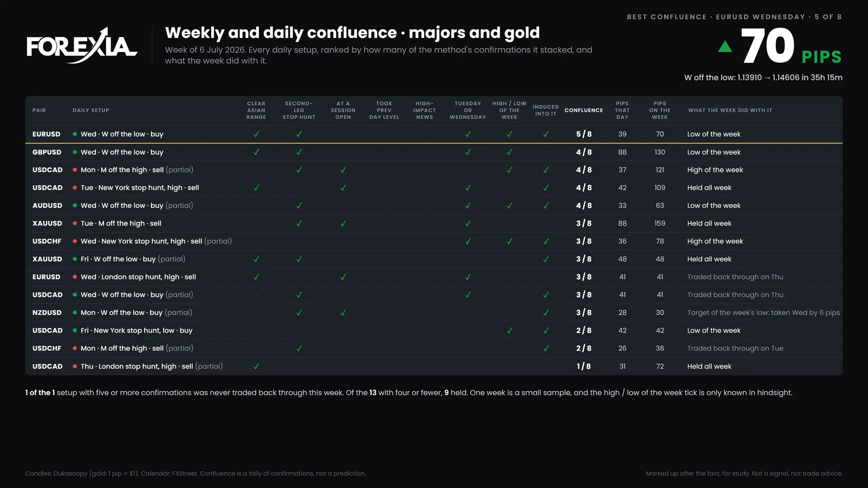Click 'Wed · London stop hunt, high · sell'
The height and width of the screenshot is (488, 868).
coord(138,277)
